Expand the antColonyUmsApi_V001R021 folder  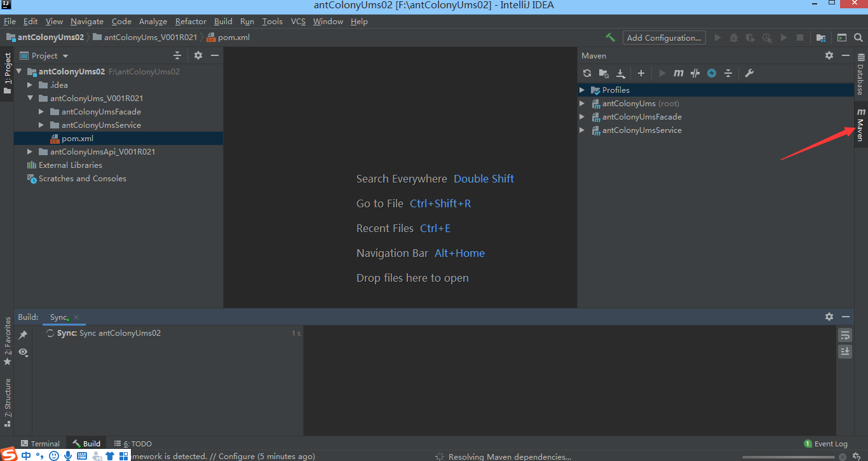click(x=30, y=152)
